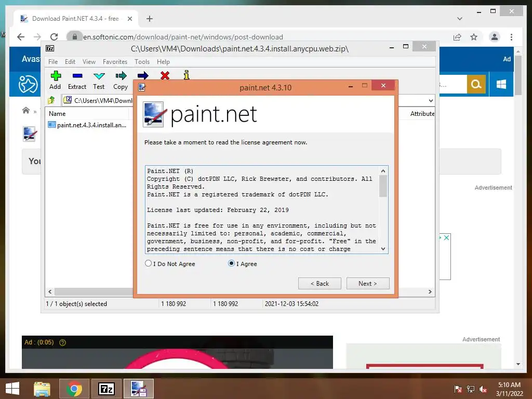The height and width of the screenshot is (399, 532).
Task: Click the Copy icon in 7-Zip toolbar
Action: click(x=121, y=80)
